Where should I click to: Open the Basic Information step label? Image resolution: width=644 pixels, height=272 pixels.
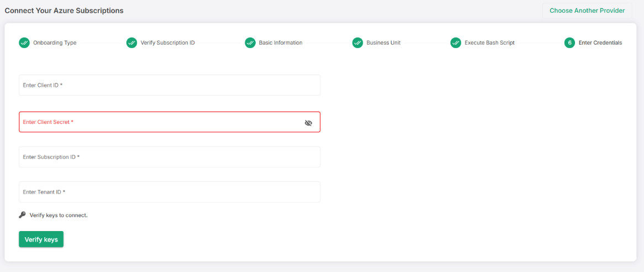[281, 43]
